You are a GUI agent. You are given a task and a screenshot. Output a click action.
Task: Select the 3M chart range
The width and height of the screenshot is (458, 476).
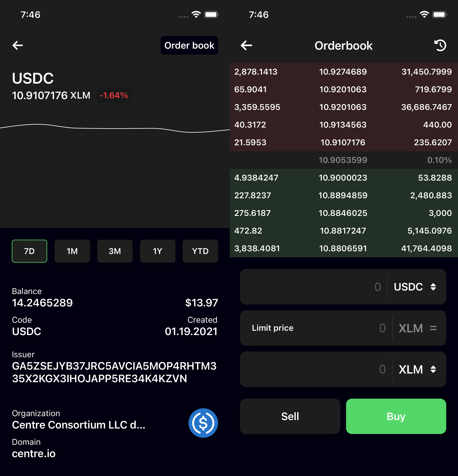[x=115, y=251]
